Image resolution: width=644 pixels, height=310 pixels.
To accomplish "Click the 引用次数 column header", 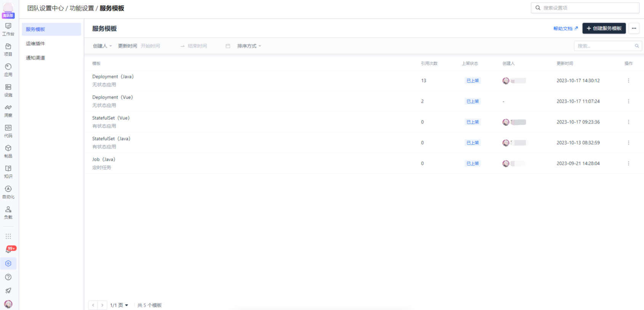I will 429,63.
